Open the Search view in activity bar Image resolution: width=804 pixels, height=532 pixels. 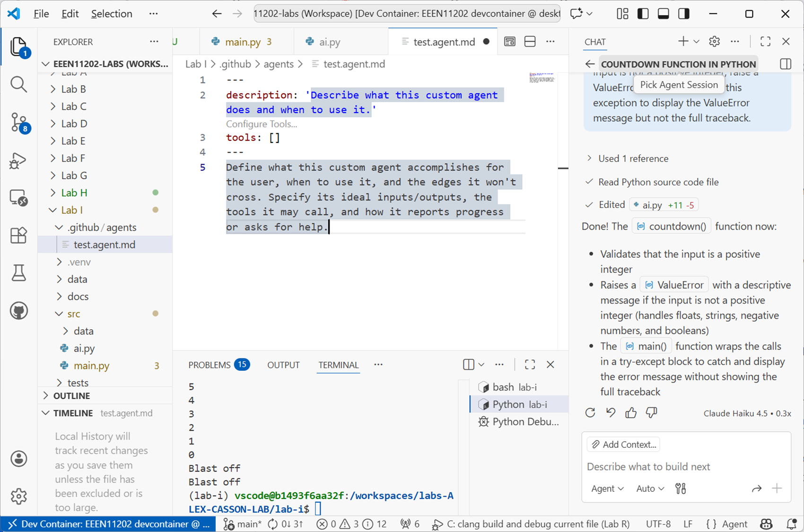point(18,84)
